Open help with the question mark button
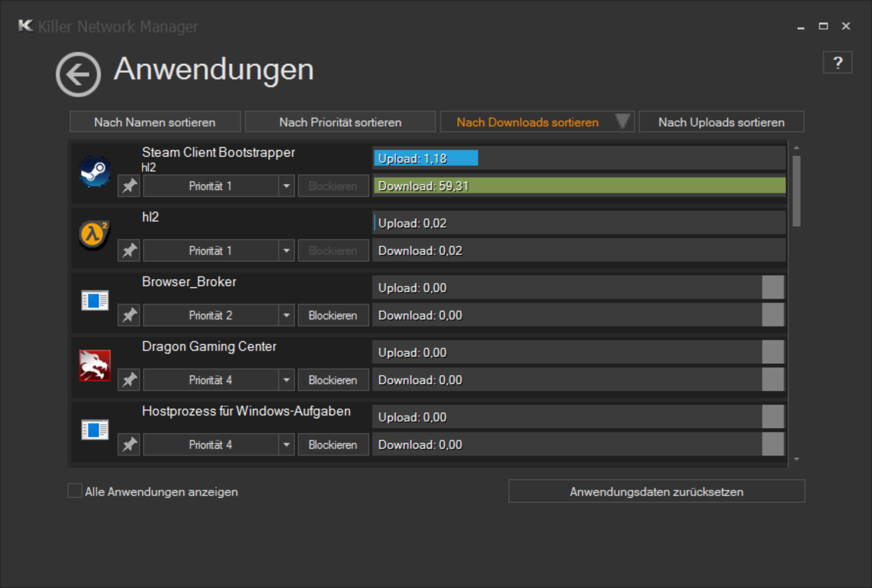This screenshot has width=872, height=588. coord(838,63)
